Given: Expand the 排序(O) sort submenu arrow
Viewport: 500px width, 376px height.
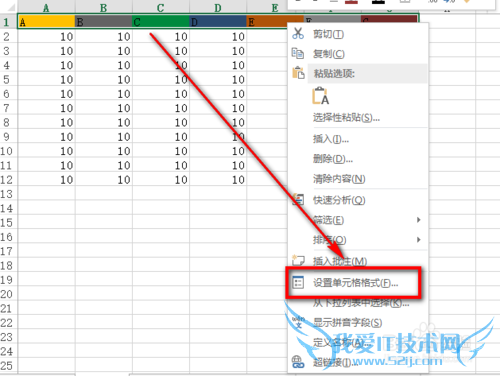Looking at the screenshot, I should coord(418,240).
